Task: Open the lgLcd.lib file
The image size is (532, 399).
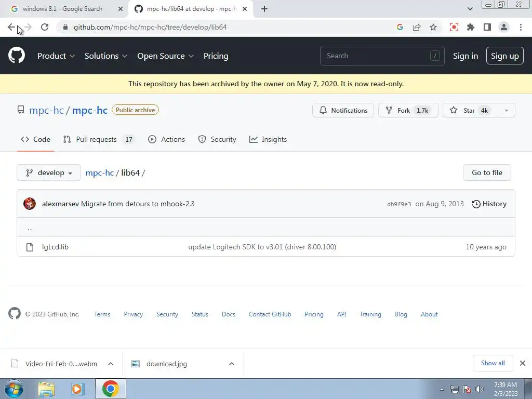Action: pos(55,247)
